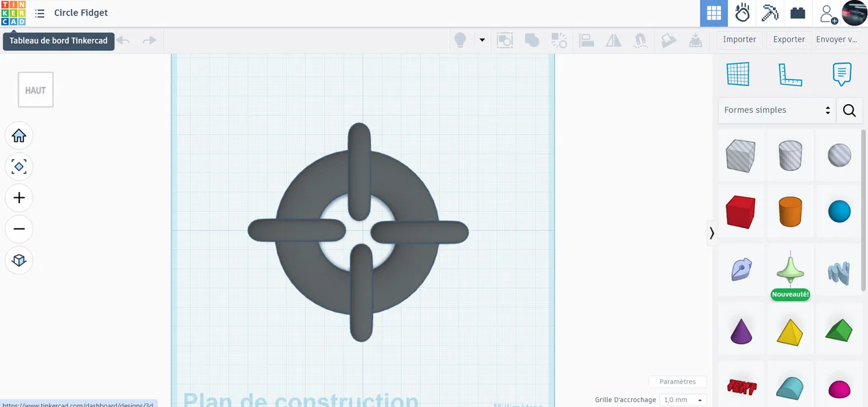Pick the new spinning top shape
The height and width of the screenshot is (407, 868).
point(790,269)
